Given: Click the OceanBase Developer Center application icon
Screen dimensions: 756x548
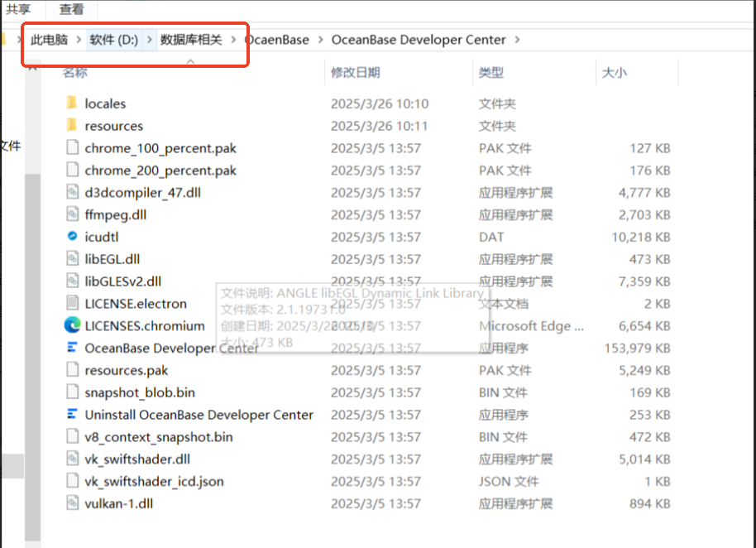Looking at the screenshot, I should coord(72,347).
